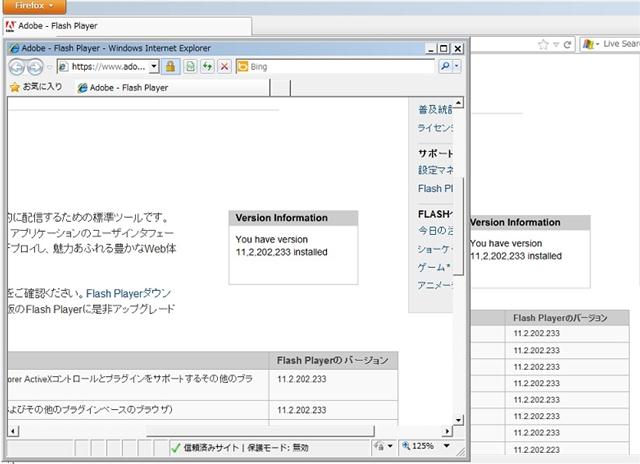Click IE horizontal scrollbar right arrow
The width and height of the screenshot is (640, 464).
448,431
